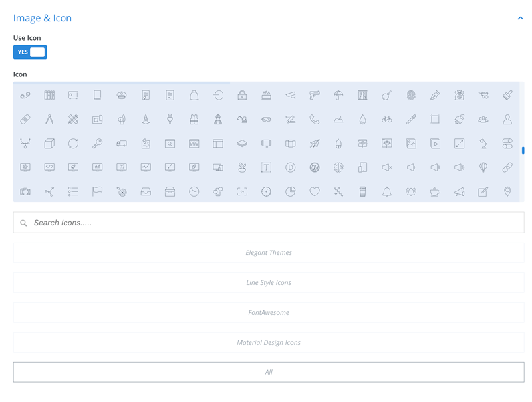Select the bell notification icon
Viewport: 532px width, 402px height.
[388, 191]
